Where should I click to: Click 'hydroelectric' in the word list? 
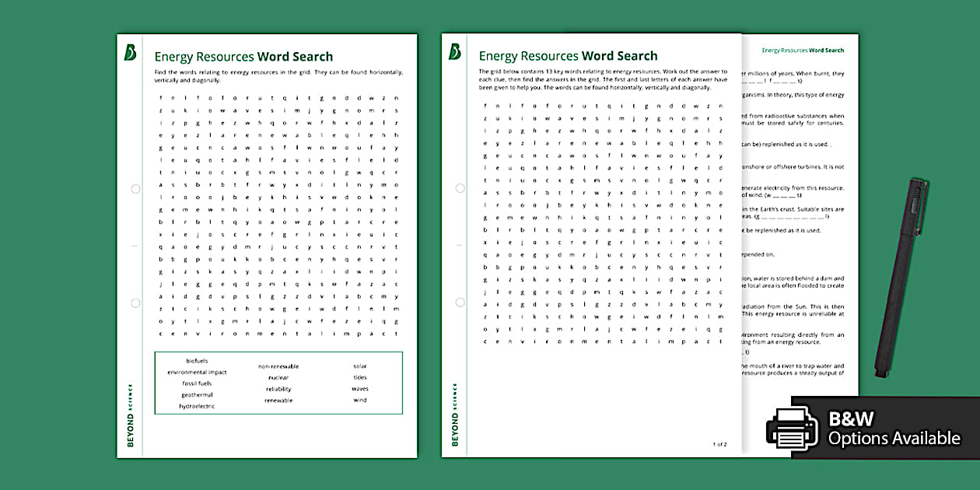pyautogui.click(x=197, y=406)
